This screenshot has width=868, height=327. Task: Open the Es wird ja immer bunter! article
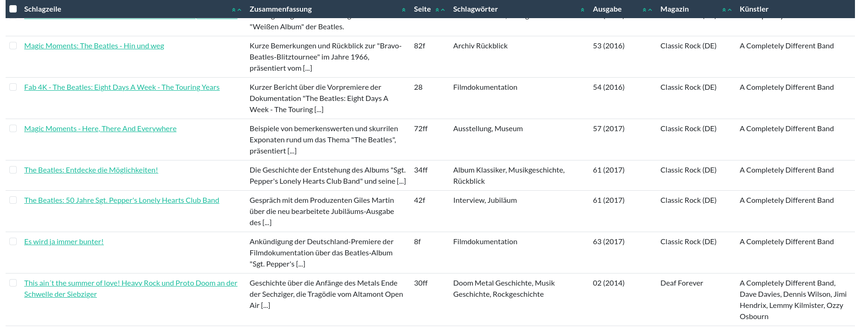[64, 241]
